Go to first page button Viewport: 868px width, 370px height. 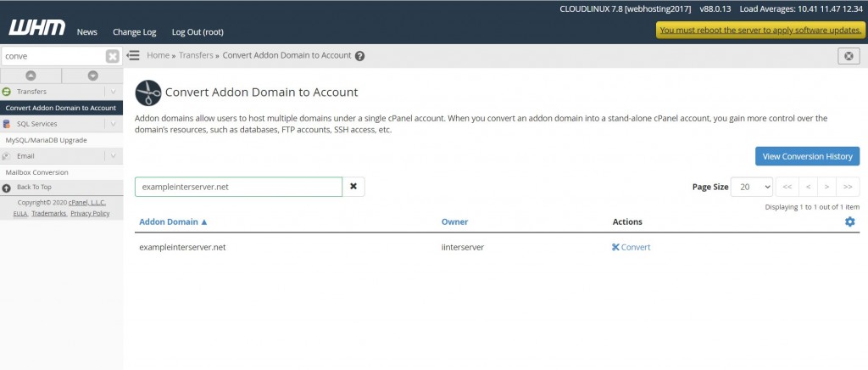pos(787,187)
